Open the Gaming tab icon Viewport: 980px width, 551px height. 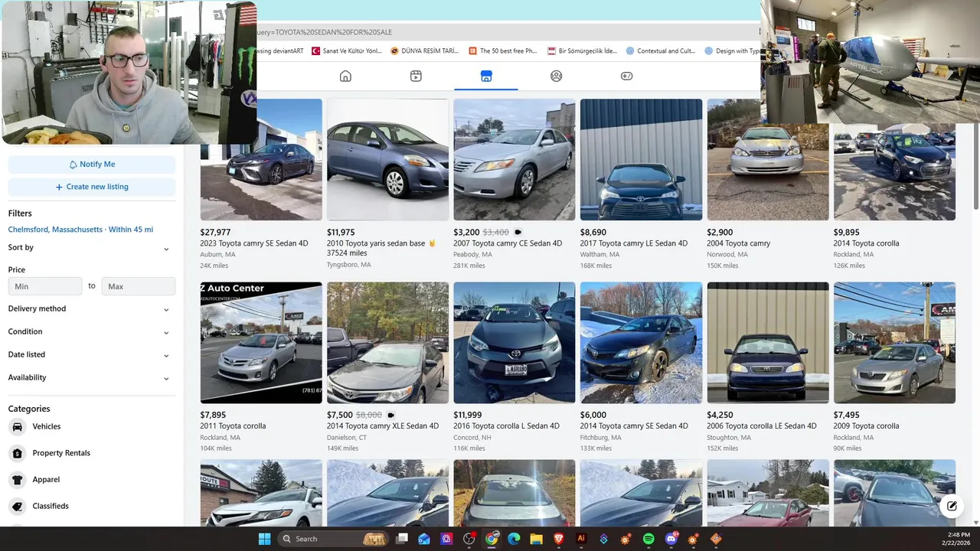[626, 76]
